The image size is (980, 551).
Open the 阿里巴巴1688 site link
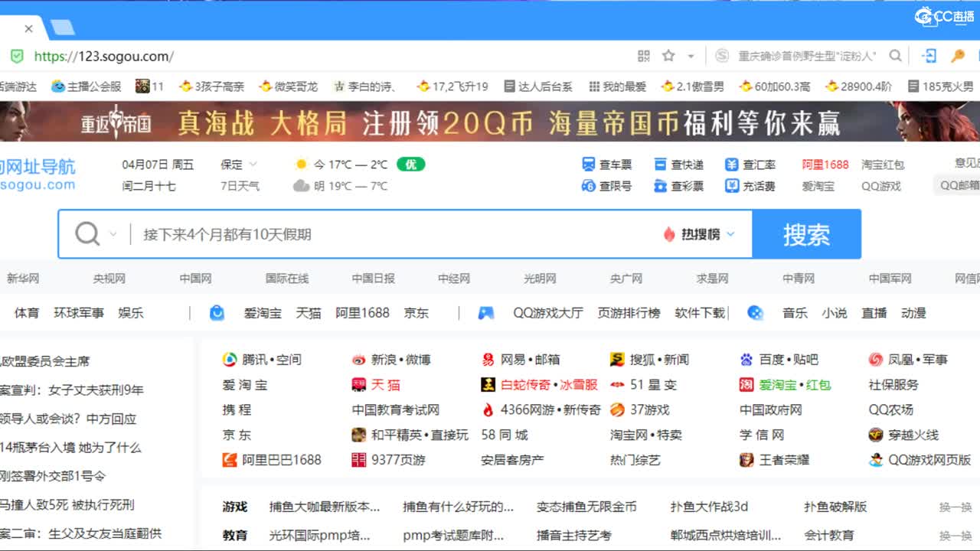(272, 460)
